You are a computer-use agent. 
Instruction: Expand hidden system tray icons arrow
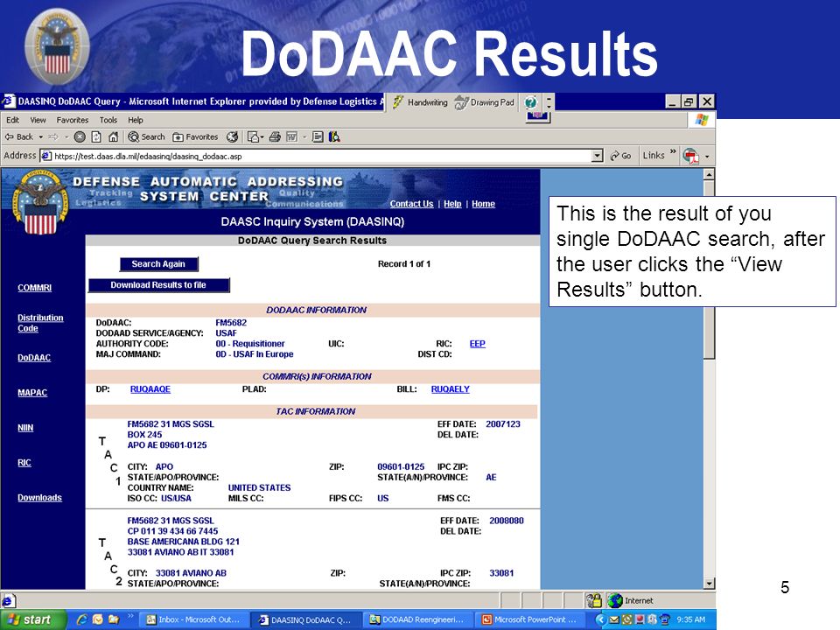600,619
